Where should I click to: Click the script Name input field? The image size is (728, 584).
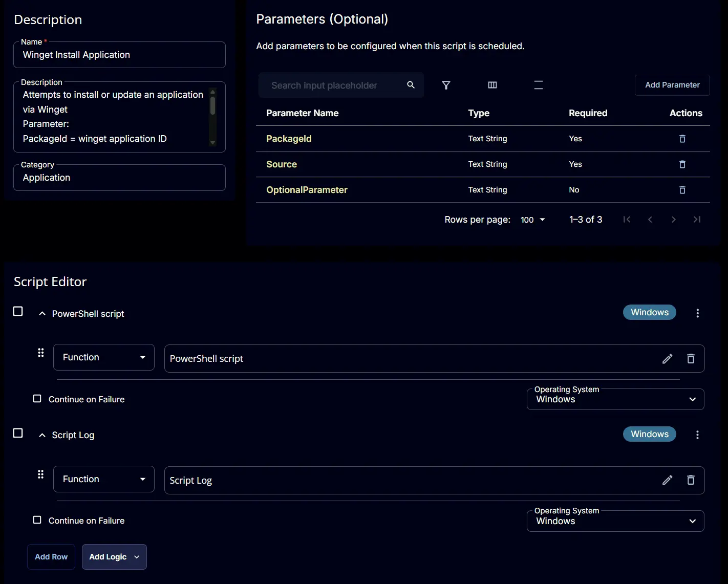click(119, 55)
